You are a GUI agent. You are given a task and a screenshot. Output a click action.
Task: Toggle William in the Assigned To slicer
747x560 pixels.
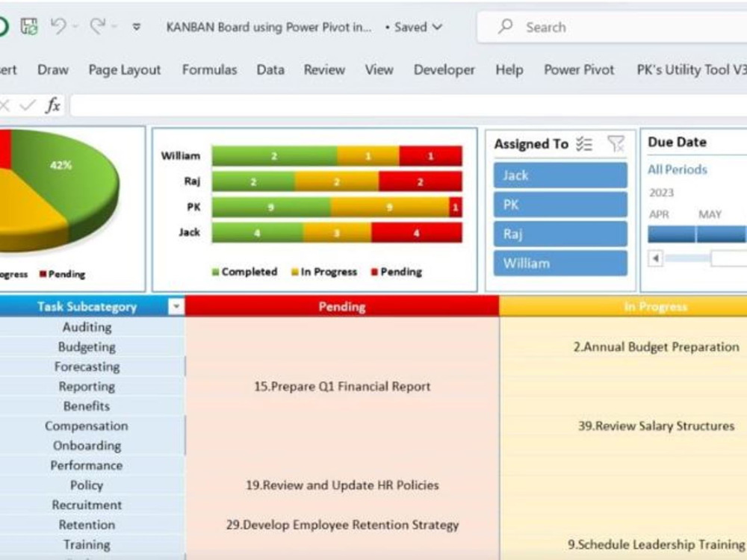tap(560, 262)
